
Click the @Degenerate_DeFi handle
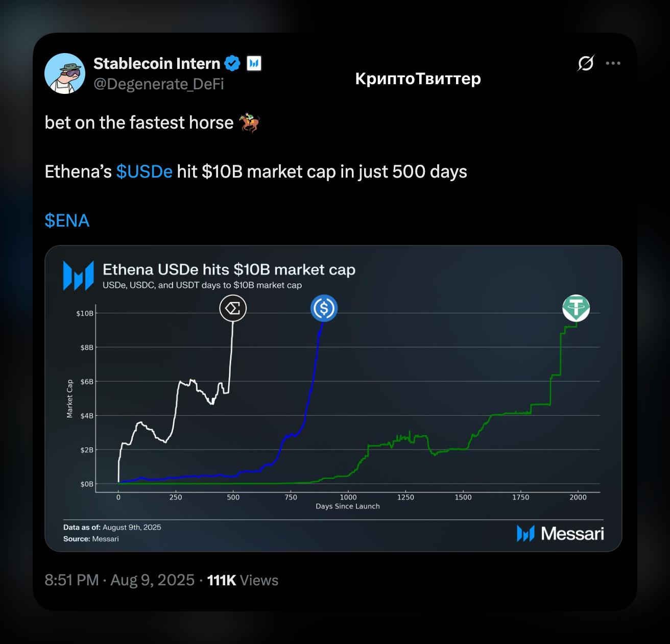[159, 84]
